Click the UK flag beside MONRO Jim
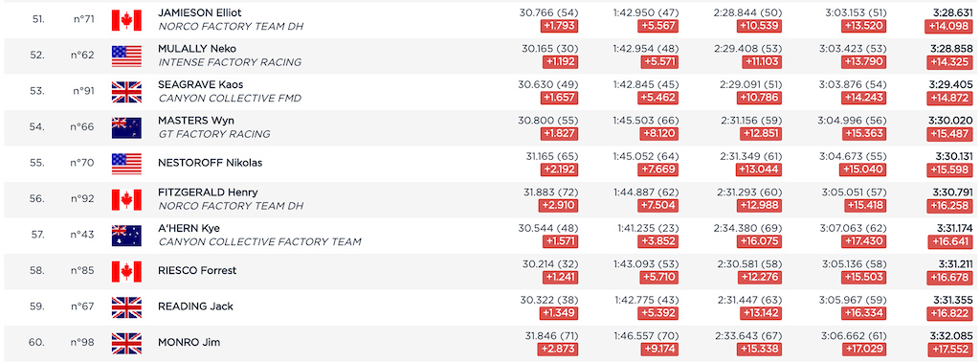 [x=126, y=344]
